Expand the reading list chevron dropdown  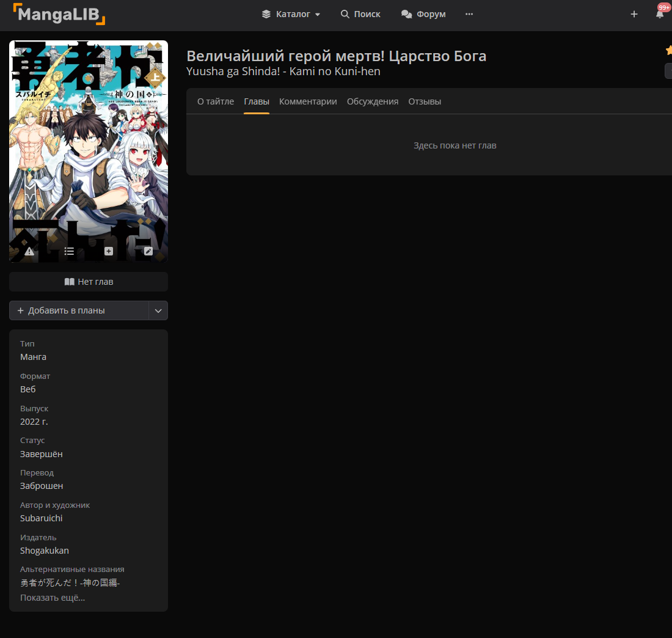[x=158, y=310]
